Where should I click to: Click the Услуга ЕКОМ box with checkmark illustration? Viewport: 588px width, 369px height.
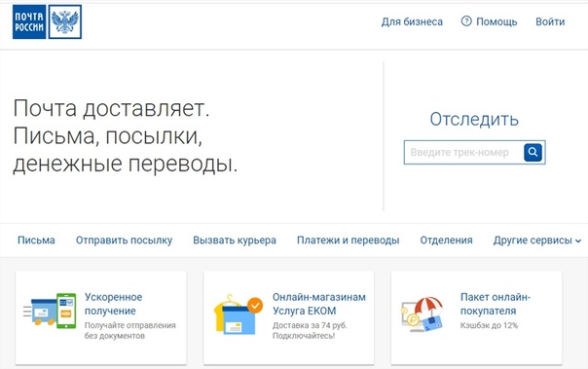point(239,314)
